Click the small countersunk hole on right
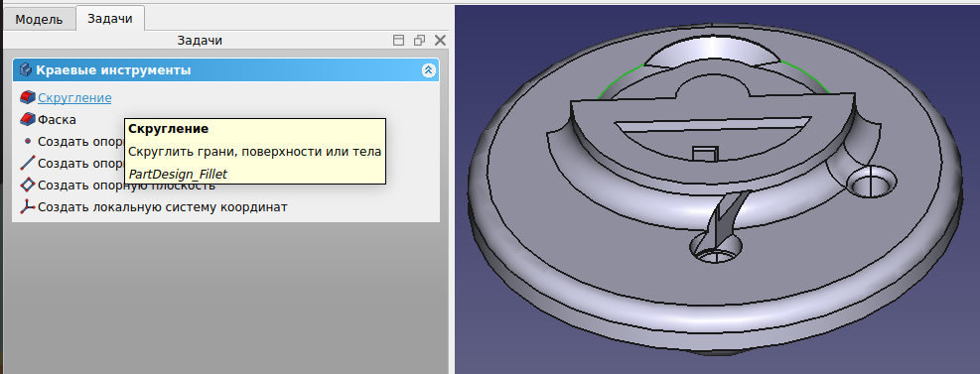 (871, 182)
